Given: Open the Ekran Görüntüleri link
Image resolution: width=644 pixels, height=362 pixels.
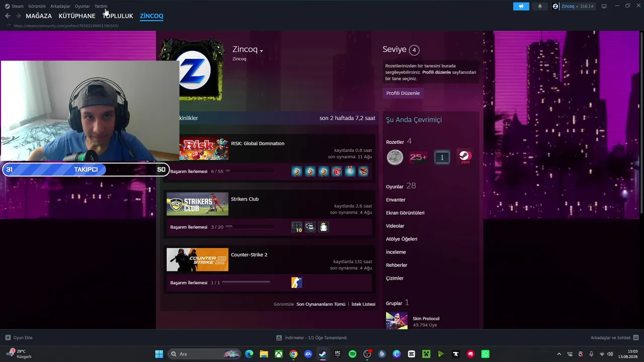Looking at the screenshot, I should 405,213.
